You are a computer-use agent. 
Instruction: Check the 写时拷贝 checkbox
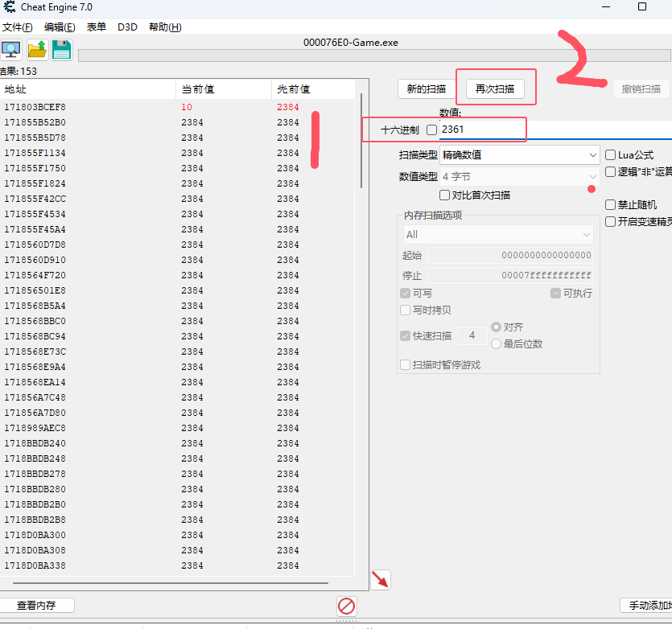tap(405, 310)
